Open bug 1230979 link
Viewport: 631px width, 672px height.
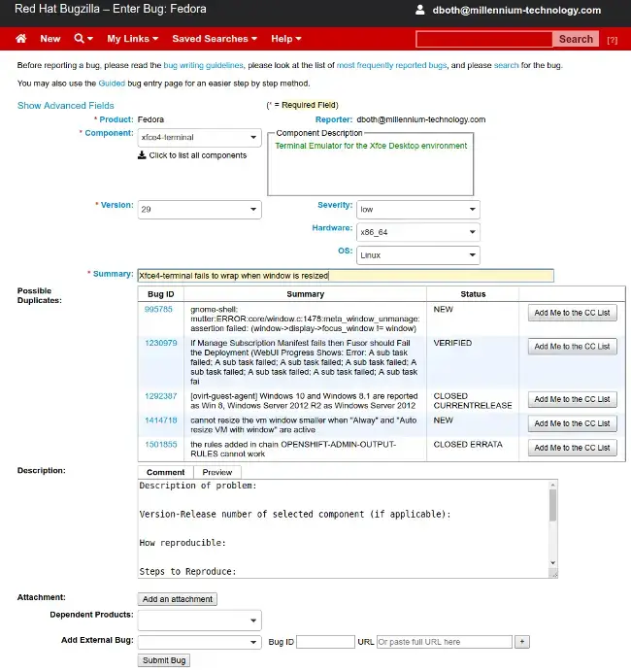coord(160,343)
